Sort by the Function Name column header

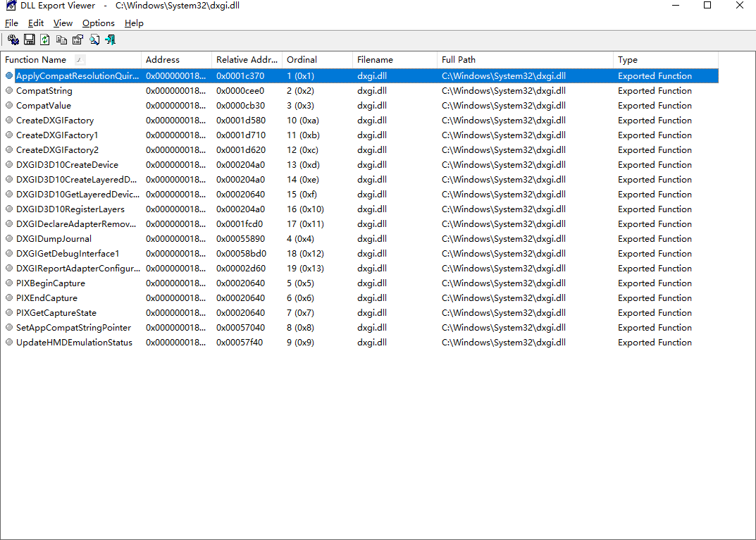(x=71, y=60)
